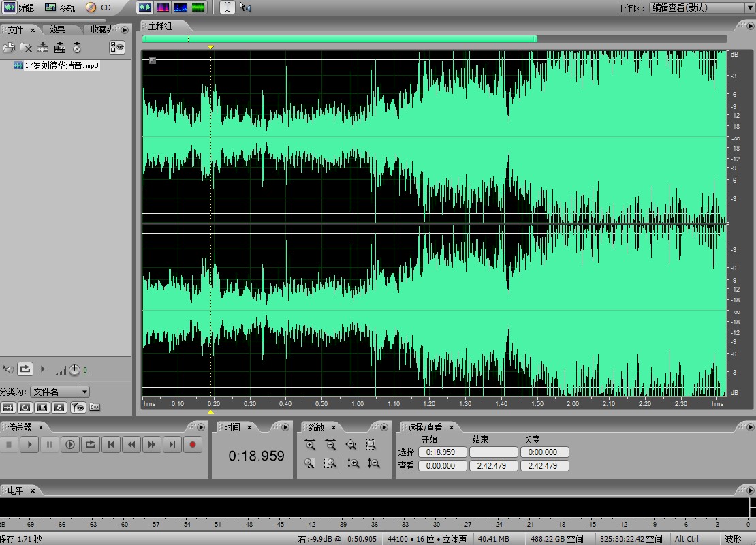The image size is (756, 545).
Task: Click go to end transport button
Action: pos(172,445)
